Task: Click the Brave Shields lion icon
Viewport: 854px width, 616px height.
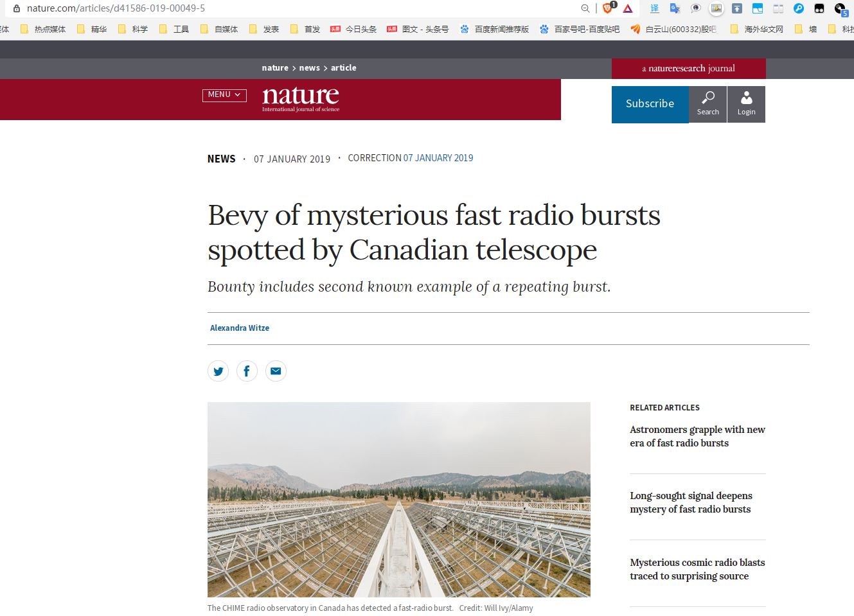Action: click(x=607, y=8)
